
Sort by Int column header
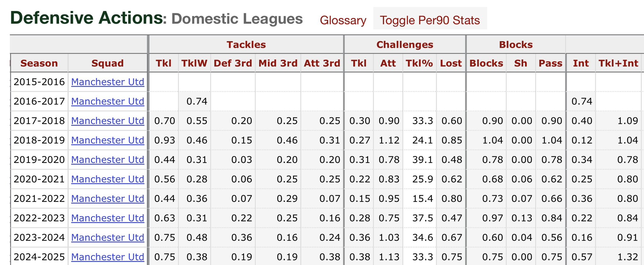[581, 63]
